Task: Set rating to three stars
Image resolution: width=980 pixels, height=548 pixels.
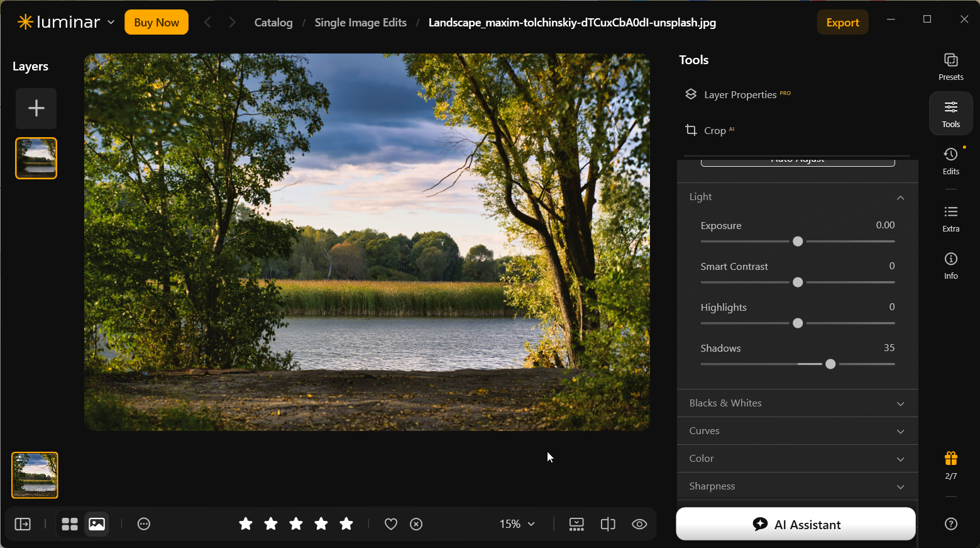Action: (x=296, y=523)
